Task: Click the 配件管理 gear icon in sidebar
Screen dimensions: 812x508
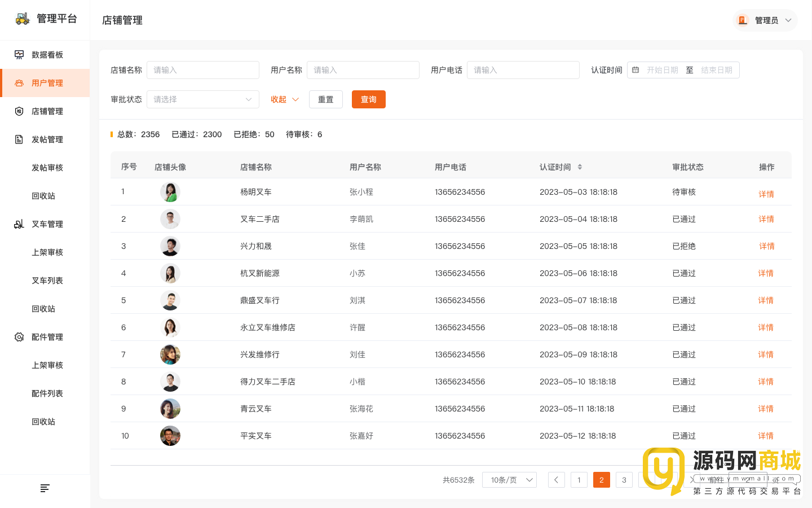Action: (x=19, y=337)
